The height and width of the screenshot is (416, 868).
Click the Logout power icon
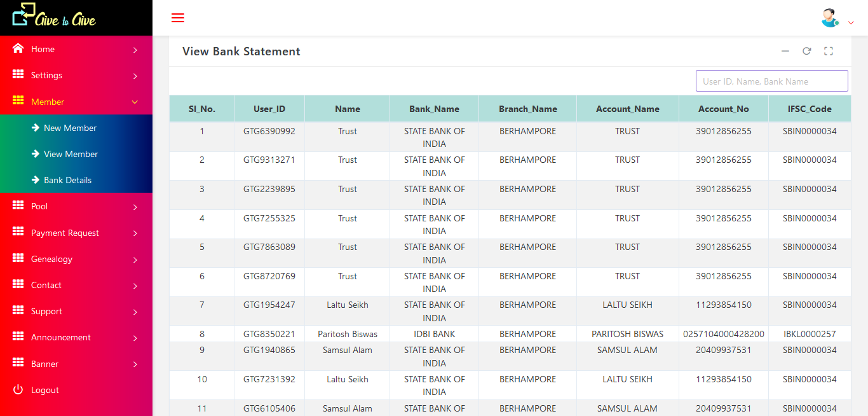click(x=18, y=389)
